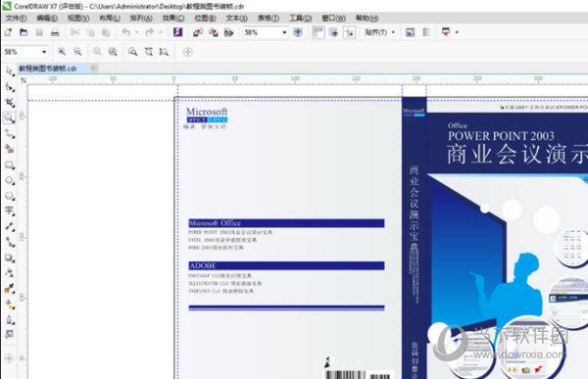Select the Parallel dimension tool

pos(10,226)
